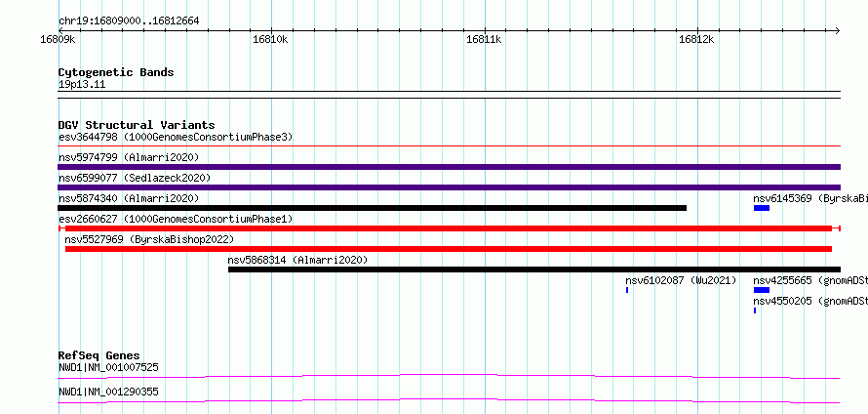Click the NWD1|NM_001007525 transcript label
Screen dimensions: 868x414
[108, 367]
